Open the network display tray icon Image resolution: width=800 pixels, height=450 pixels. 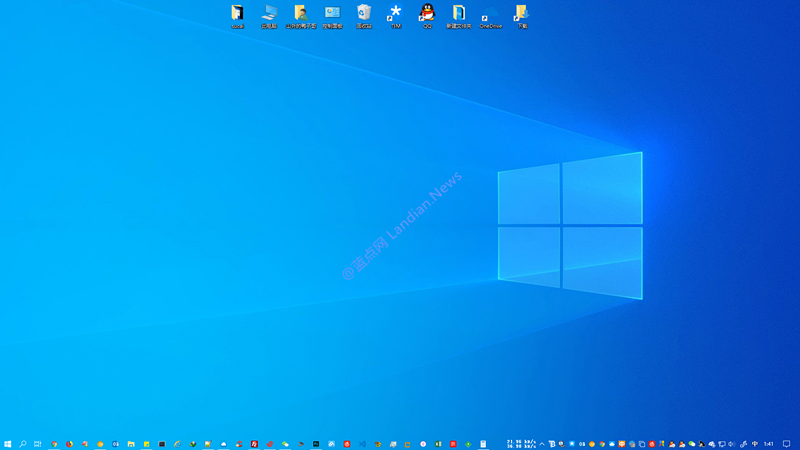coord(722,444)
